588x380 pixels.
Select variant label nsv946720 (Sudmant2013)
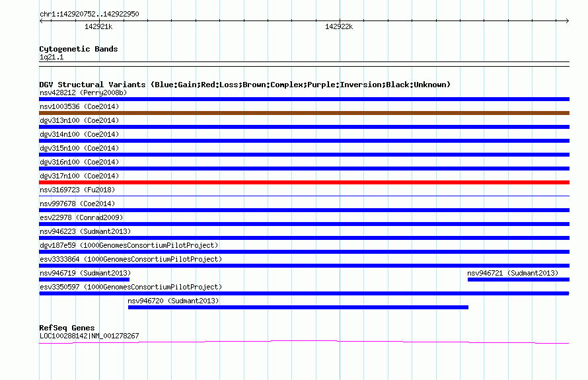pyautogui.click(x=173, y=301)
